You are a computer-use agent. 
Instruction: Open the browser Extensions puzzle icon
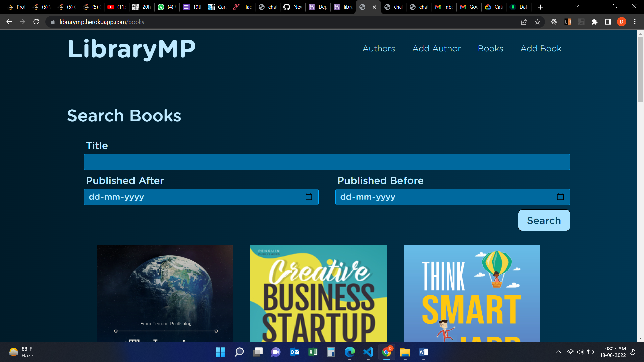[x=595, y=22]
